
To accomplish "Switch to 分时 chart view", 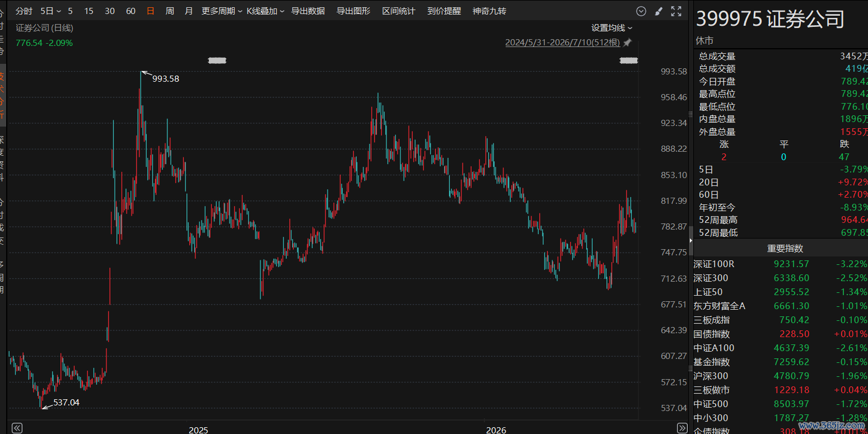I will pyautogui.click(x=24, y=11).
